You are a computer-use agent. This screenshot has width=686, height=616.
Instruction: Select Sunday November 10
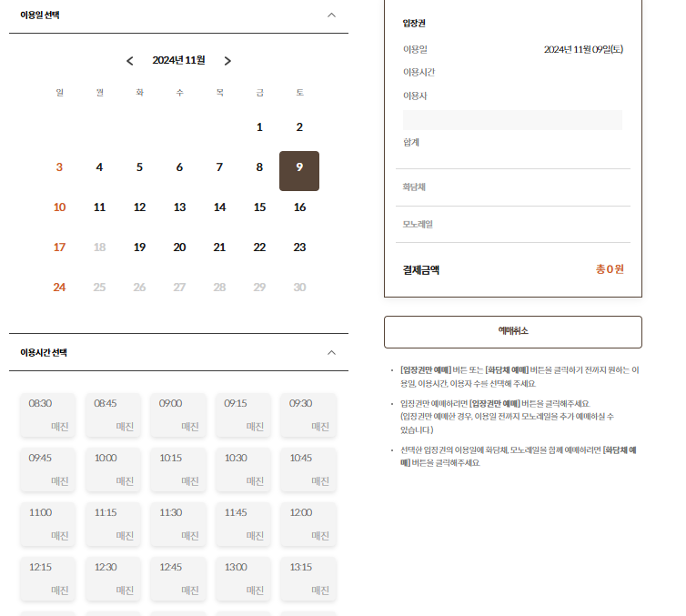pyautogui.click(x=59, y=207)
